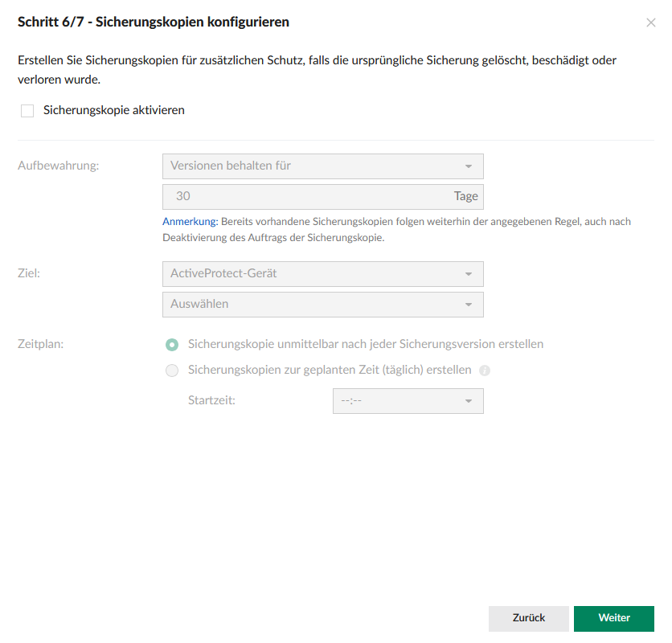Click the caret icon in the 'Auswählen' field
The image size is (672, 643).
[x=469, y=305]
